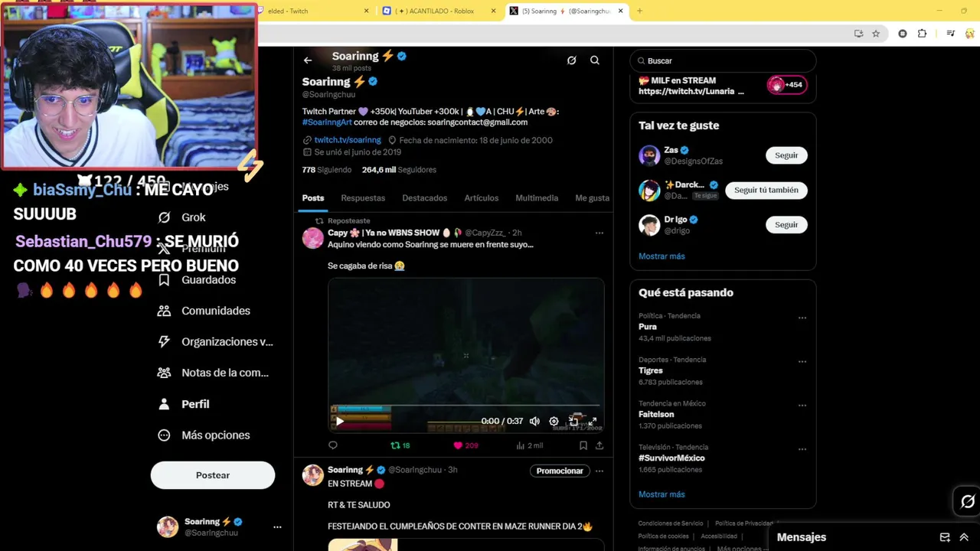980x551 pixels.
Task: Open the twitch.tv/soarinng profile link
Action: coord(348,140)
